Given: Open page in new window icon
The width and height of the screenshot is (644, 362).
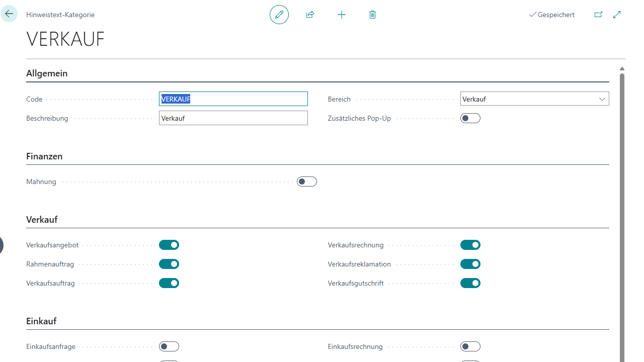Looking at the screenshot, I should click(x=598, y=15).
